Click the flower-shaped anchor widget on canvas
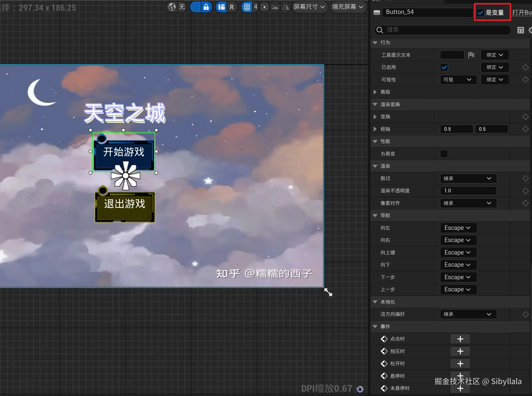This screenshot has width=532, height=396. 126,176
